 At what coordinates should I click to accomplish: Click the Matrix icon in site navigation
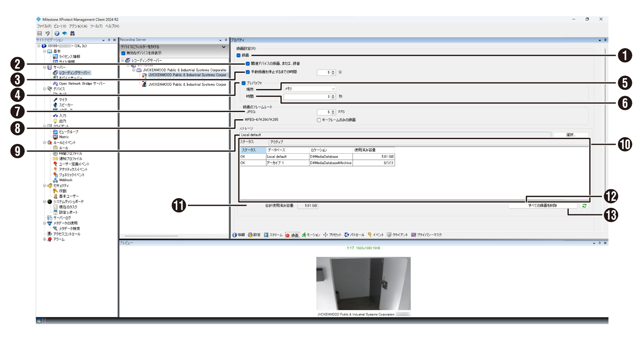click(55, 137)
